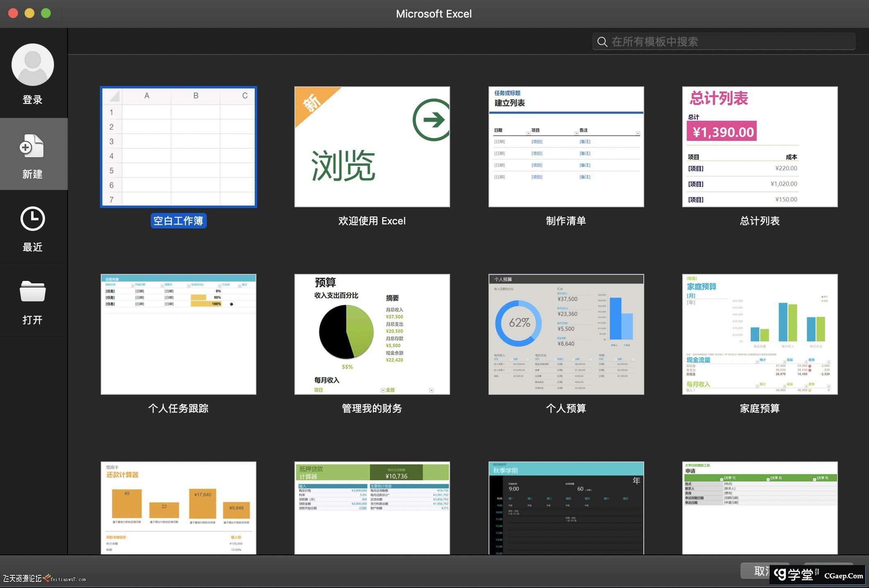Image resolution: width=869 pixels, height=588 pixels.
Task: Select the 个人预算 template thumbnail
Action: click(566, 334)
